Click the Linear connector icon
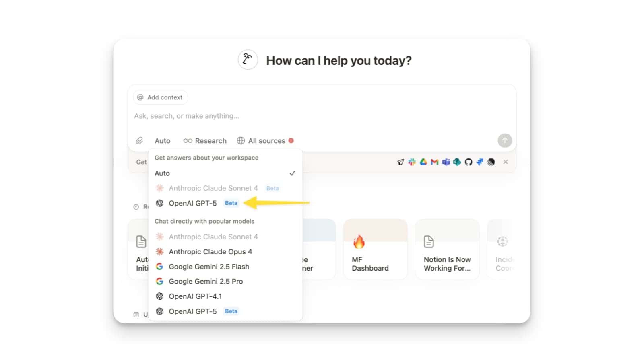 click(491, 162)
